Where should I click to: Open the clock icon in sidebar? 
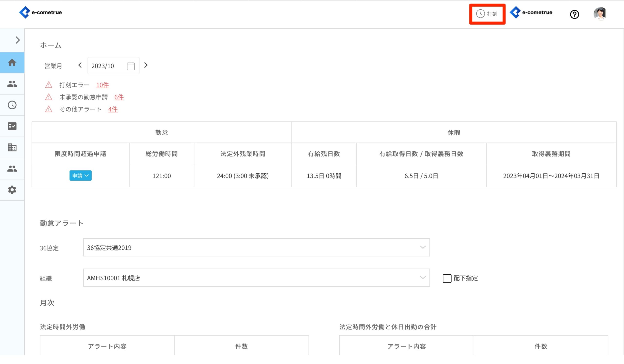12,105
